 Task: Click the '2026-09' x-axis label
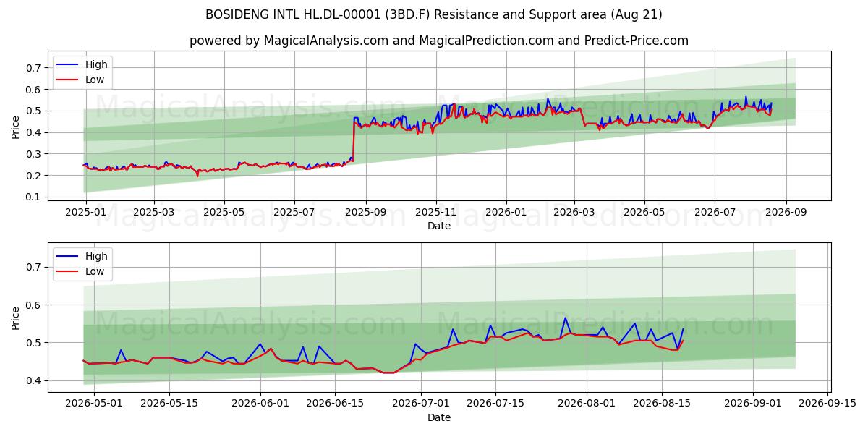785,213
